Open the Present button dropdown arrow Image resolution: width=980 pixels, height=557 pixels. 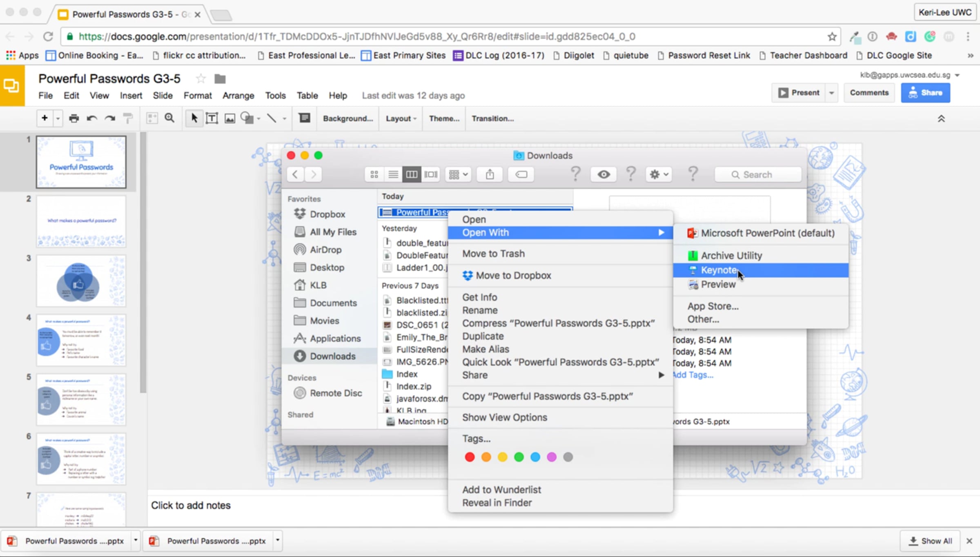coord(831,93)
